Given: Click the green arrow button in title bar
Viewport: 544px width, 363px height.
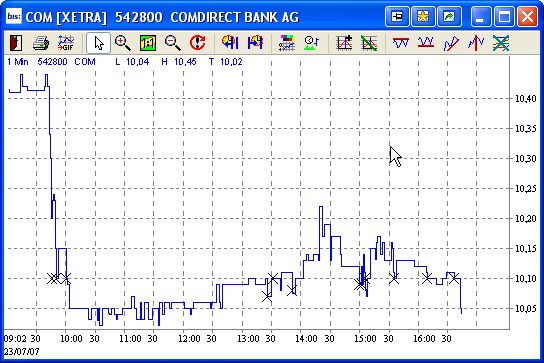Looking at the screenshot, I should pos(449,16).
